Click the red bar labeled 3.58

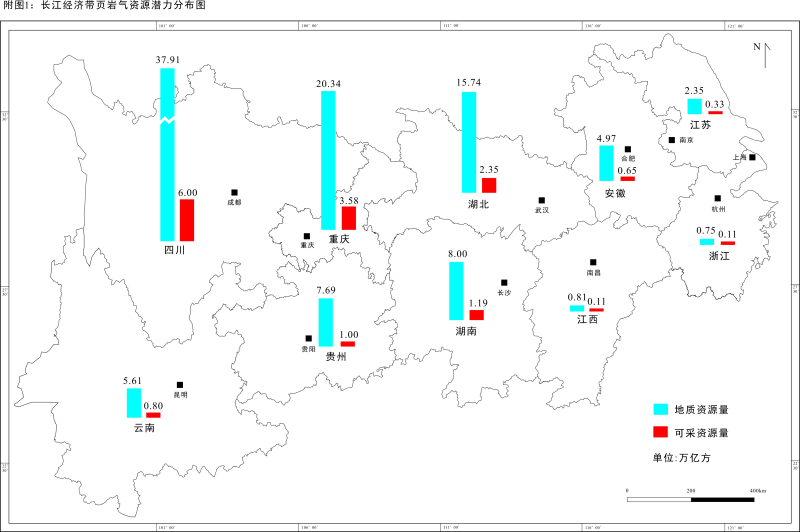click(349, 218)
